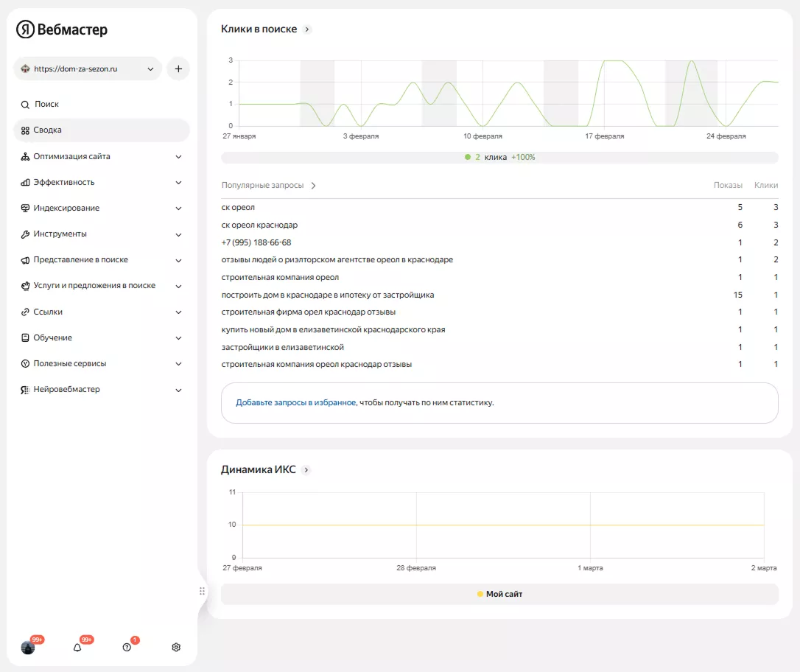The image size is (800, 672).
Task: Expand the Инструменты section chevron
Action: tap(178, 235)
